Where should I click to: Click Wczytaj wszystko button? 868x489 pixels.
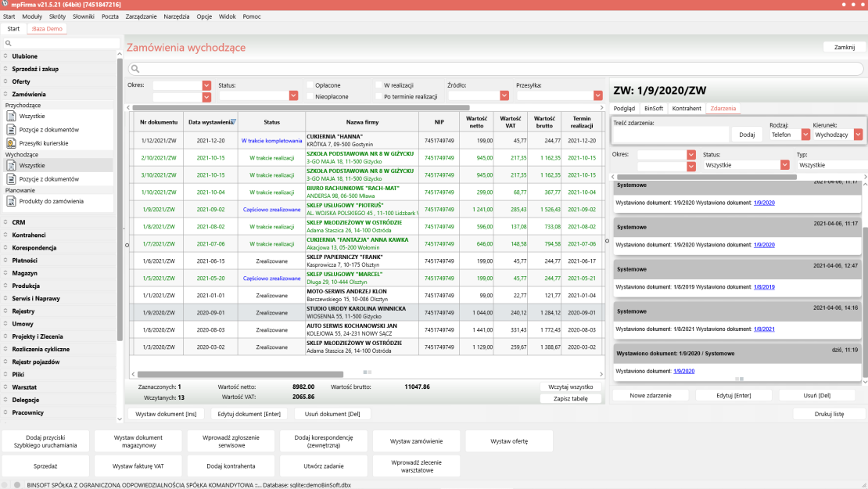[570, 387]
